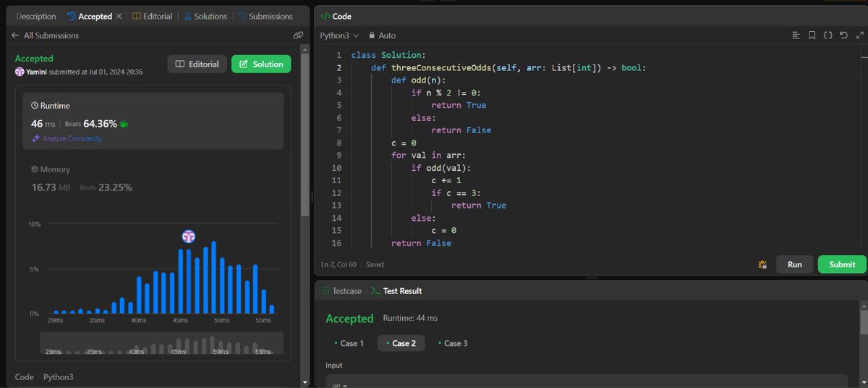This screenshot has width=868, height=388.
Task: Click the green Submit button
Action: [x=842, y=264]
